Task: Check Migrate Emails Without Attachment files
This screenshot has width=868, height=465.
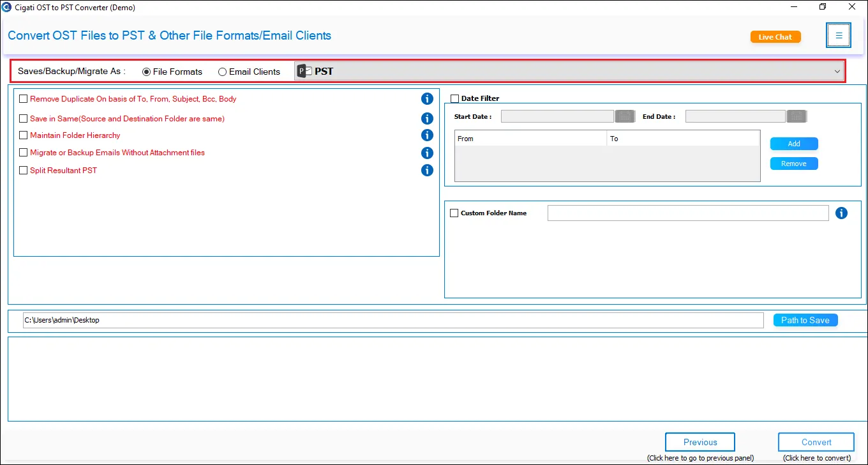Action: click(x=24, y=153)
